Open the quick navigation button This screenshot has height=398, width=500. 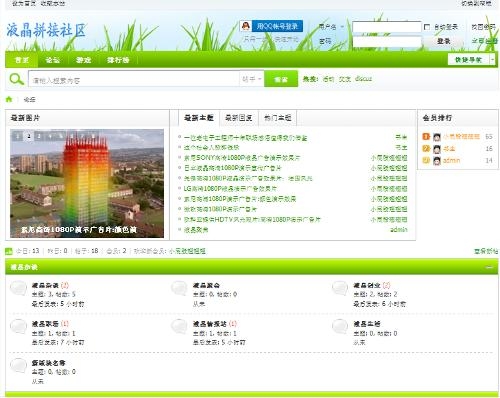(468, 60)
